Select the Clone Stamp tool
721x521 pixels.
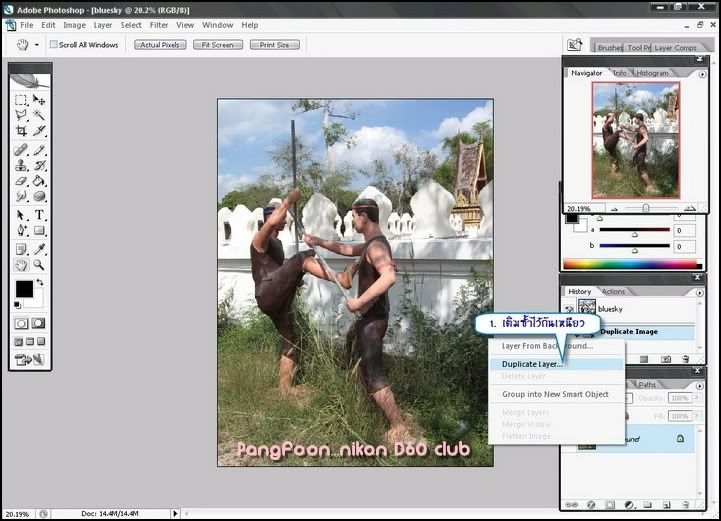click(x=21, y=165)
